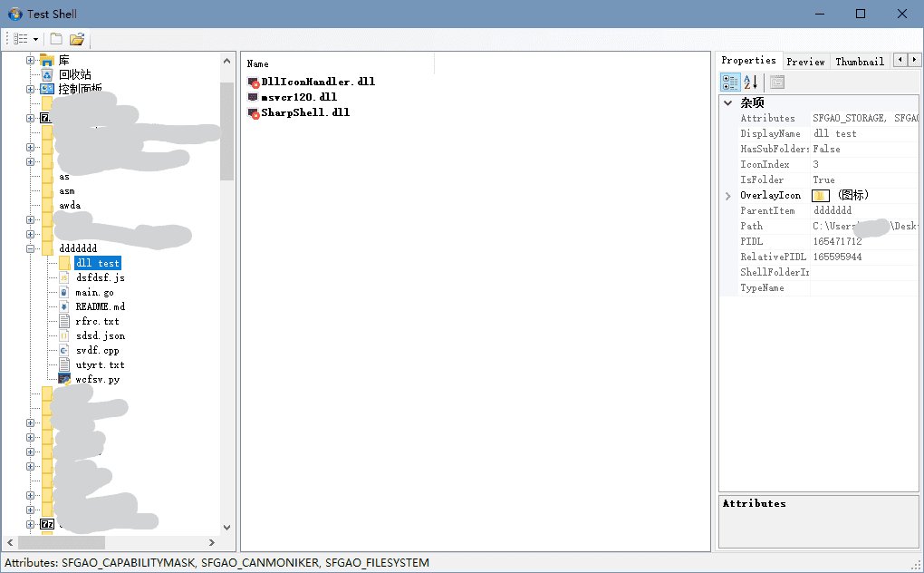
Task: Collapse the 杂项 property category
Action: click(728, 103)
